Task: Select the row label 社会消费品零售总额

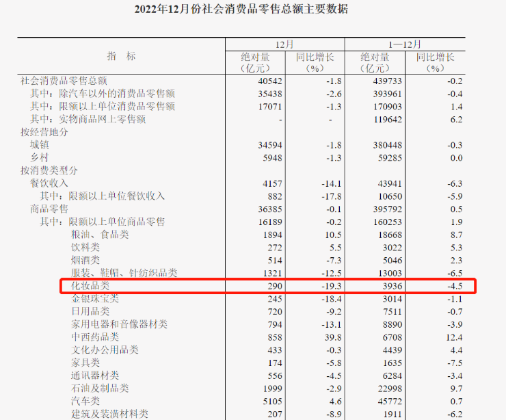Action: [64, 81]
